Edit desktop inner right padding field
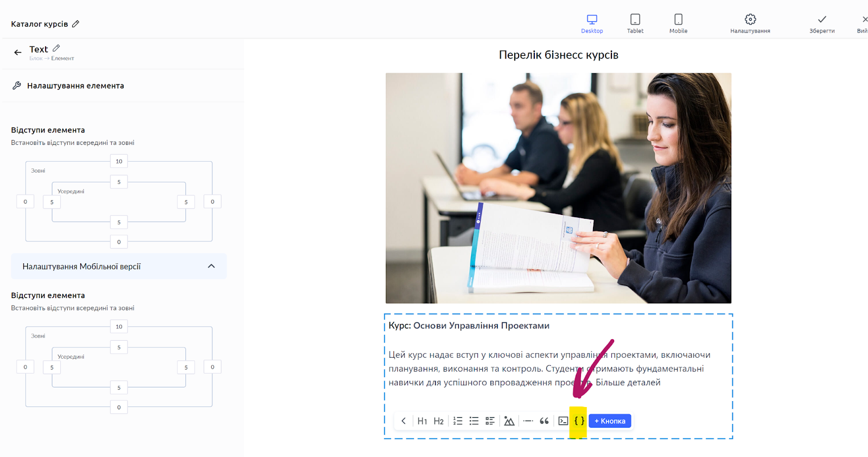The height and width of the screenshot is (457, 868). (186, 202)
